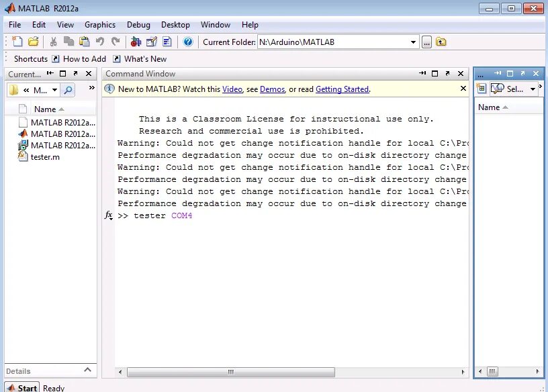Undock the Current Folder panel
This screenshot has width=548, height=392.
click(75, 73)
